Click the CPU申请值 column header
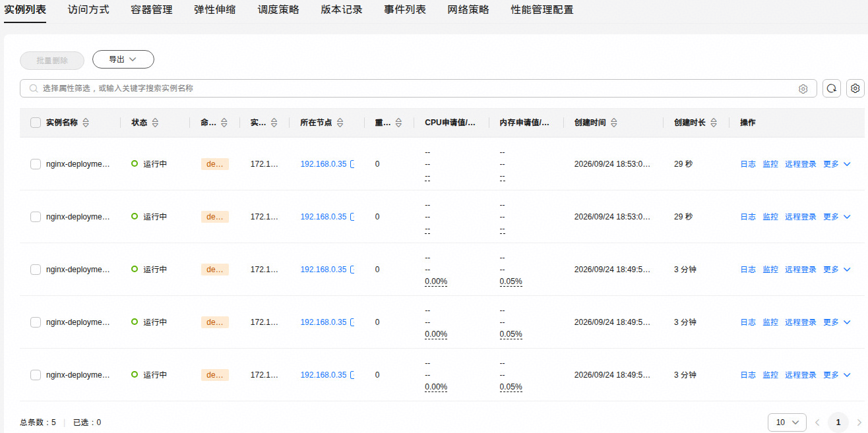Screen dimensions: 868x433 pos(450,123)
